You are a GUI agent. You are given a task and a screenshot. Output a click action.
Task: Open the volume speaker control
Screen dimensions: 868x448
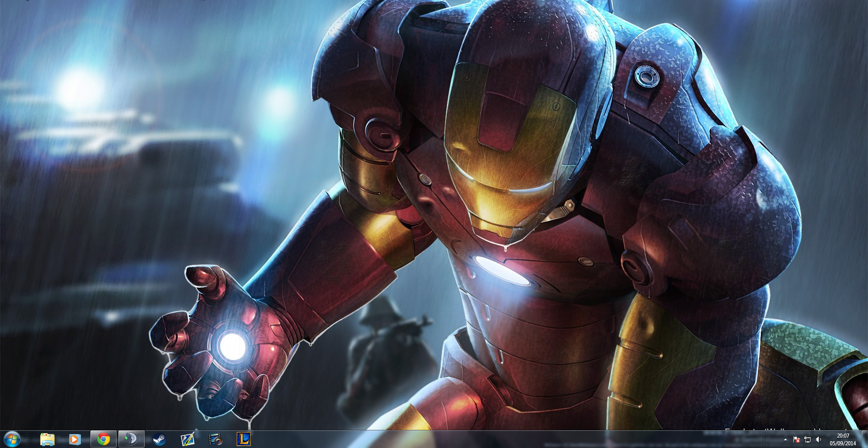[818, 439]
